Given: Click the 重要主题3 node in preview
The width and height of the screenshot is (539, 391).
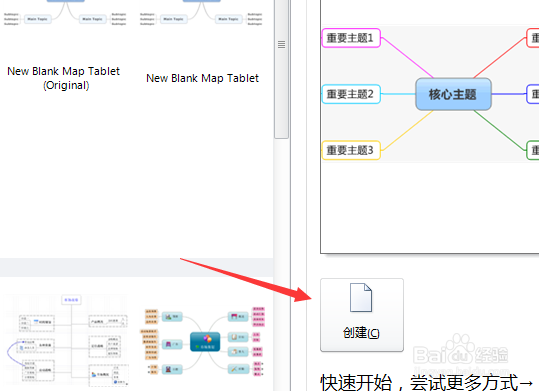Looking at the screenshot, I should tap(351, 150).
